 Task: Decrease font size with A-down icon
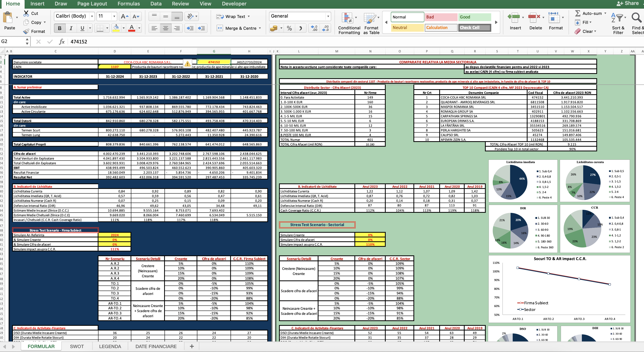coord(136,16)
